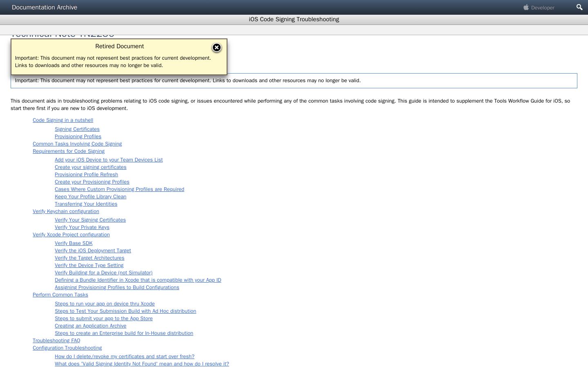Click Add your iOS Device to your Team Devices List
Image resolution: width=588 pixels, height=368 pixels.
[x=109, y=160]
